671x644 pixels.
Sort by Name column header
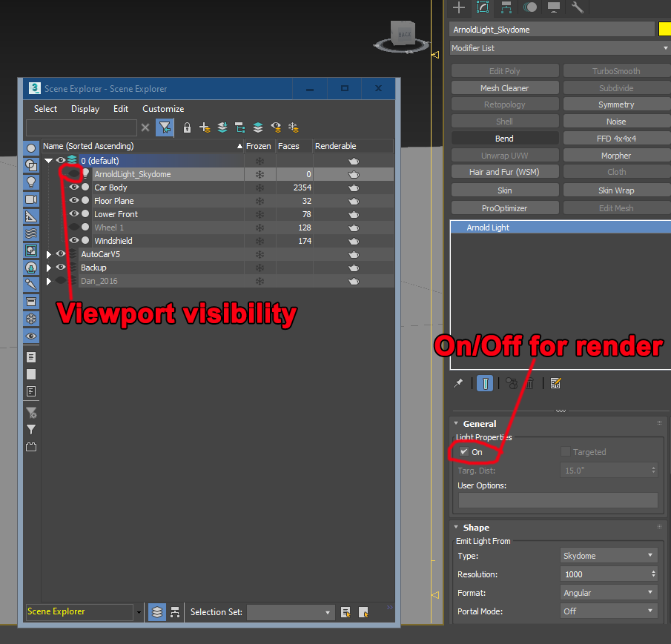pos(142,146)
